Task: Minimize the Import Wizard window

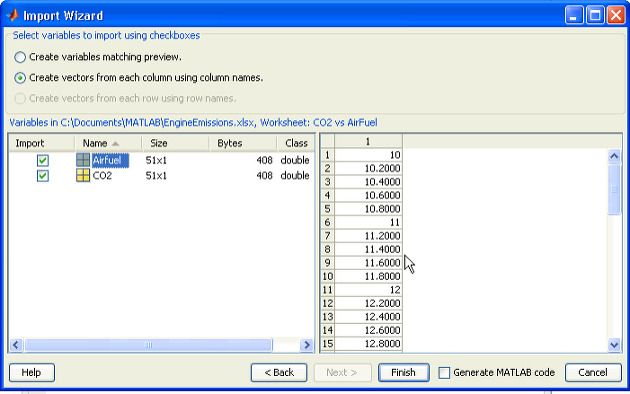Action: coord(574,15)
